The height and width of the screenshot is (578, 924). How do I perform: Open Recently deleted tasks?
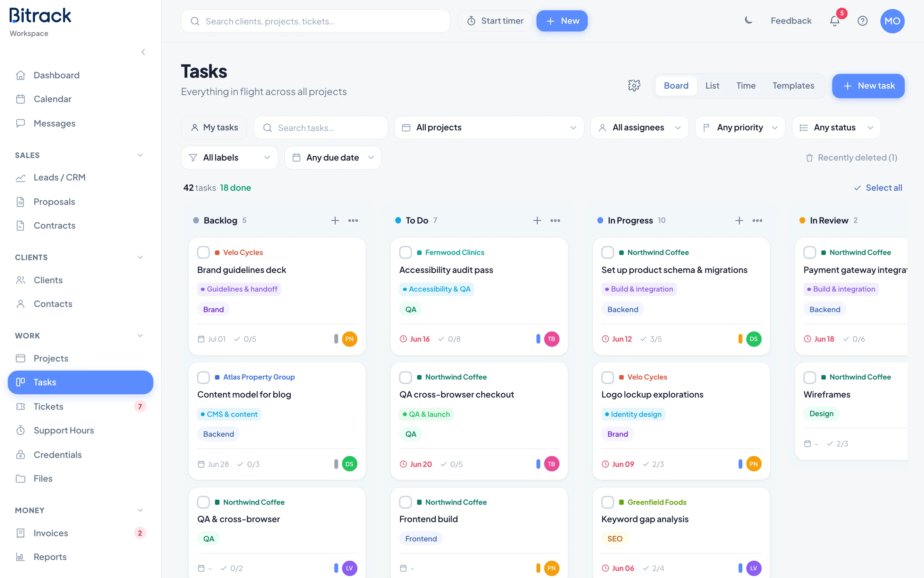coord(851,157)
